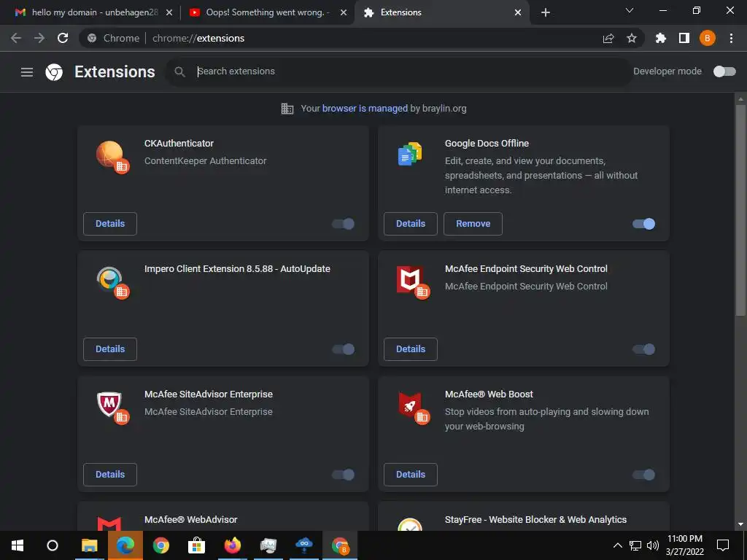Open a new tab with plus button
The height and width of the screenshot is (560, 747).
pos(546,12)
